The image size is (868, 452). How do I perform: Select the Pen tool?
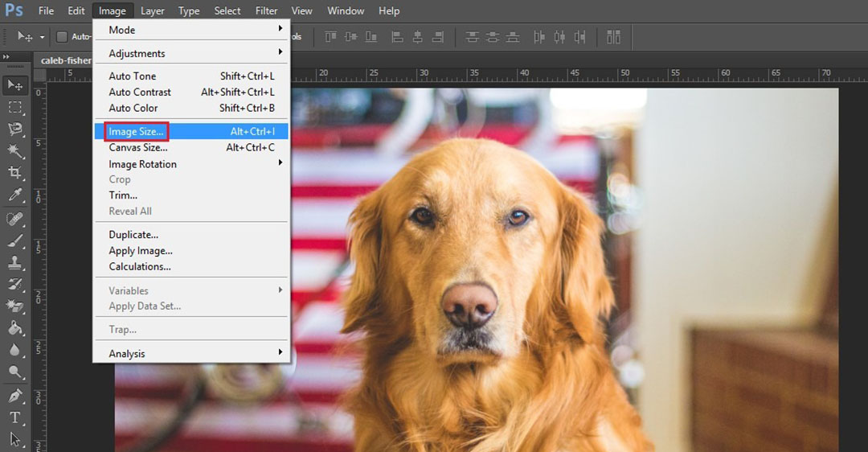[15, 396]
